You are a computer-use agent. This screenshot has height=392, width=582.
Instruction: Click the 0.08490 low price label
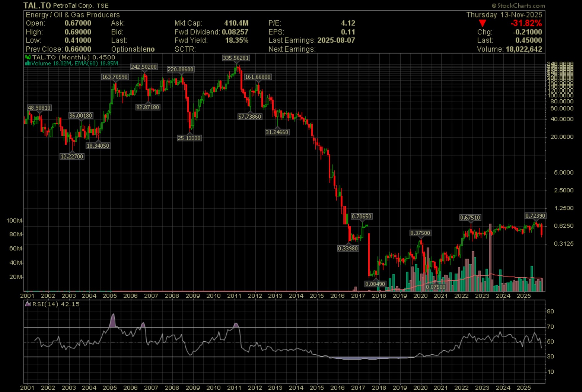375,284
